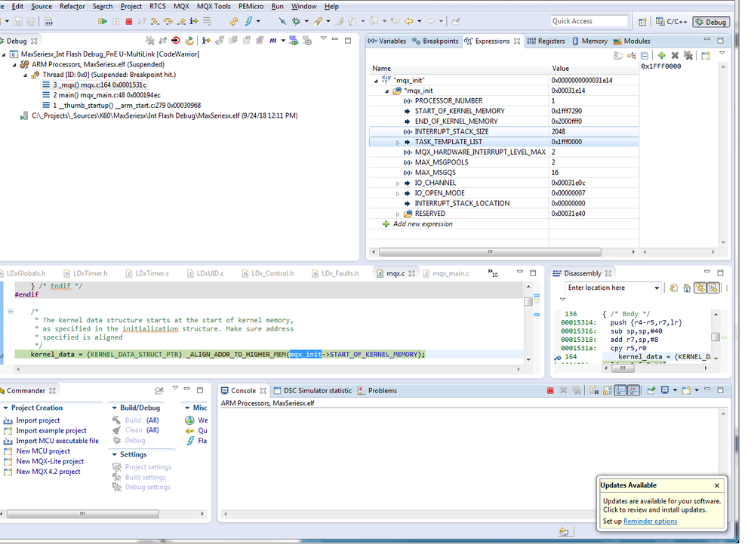Open the Enter location here dropdown
The image size is (754, 560).
tap(657, 288)
